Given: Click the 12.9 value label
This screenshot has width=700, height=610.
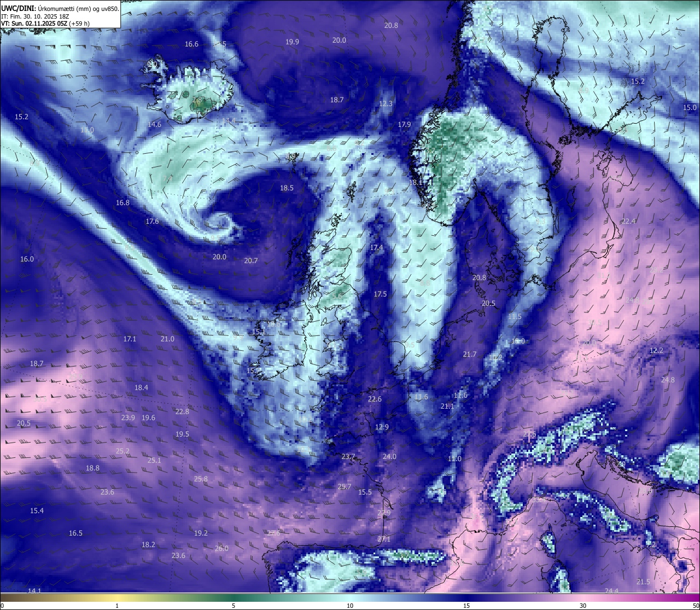Looking at the screenshot, I should coord(382,427).
